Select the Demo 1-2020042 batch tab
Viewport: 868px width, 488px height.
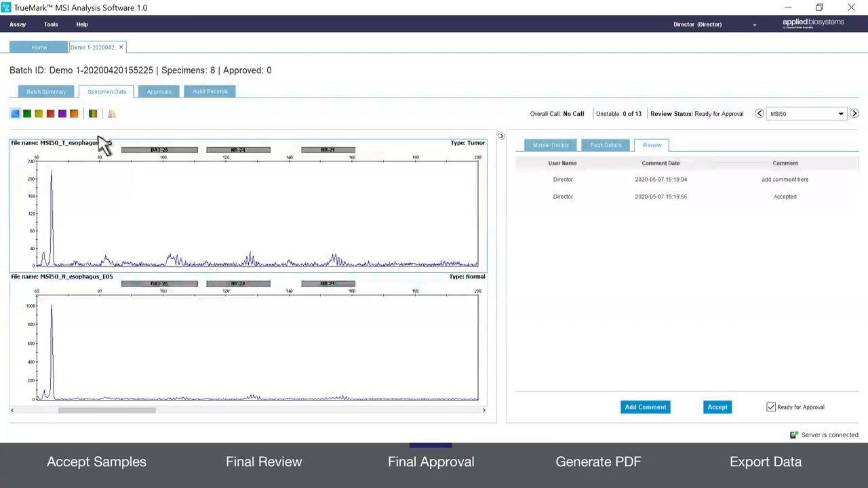(93, 47)
